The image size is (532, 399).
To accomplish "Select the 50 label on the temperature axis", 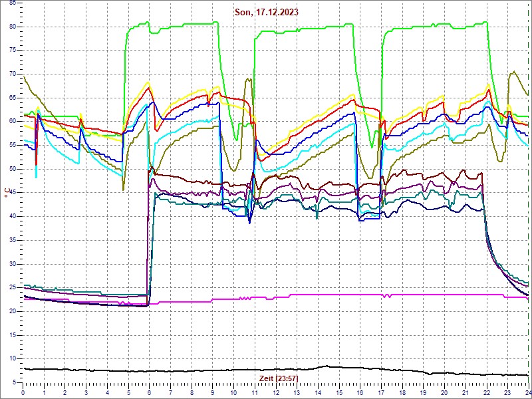I will coord(12,169).
